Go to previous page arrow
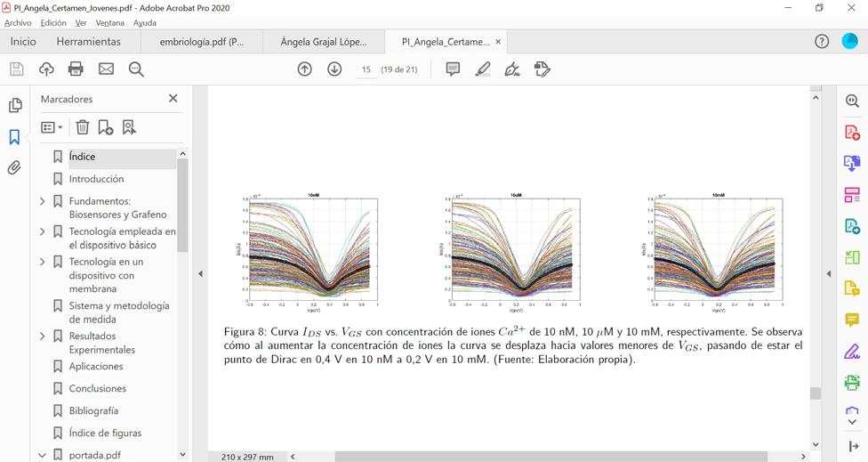868x462 pixels. (304, 69)
